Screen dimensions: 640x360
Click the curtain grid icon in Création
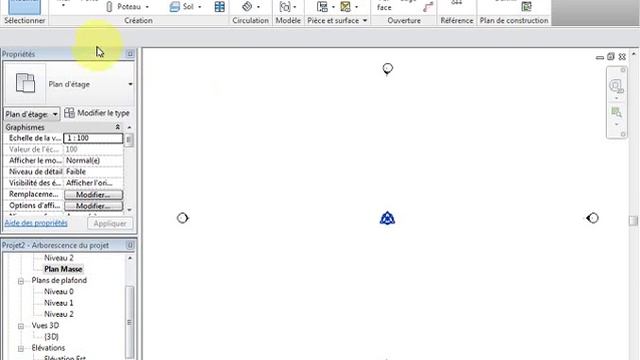click(220, 7)
